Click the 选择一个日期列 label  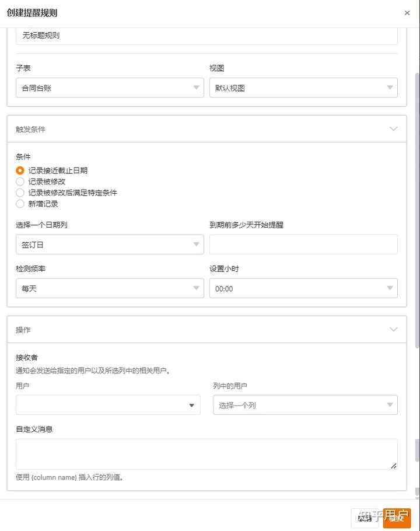41,225
